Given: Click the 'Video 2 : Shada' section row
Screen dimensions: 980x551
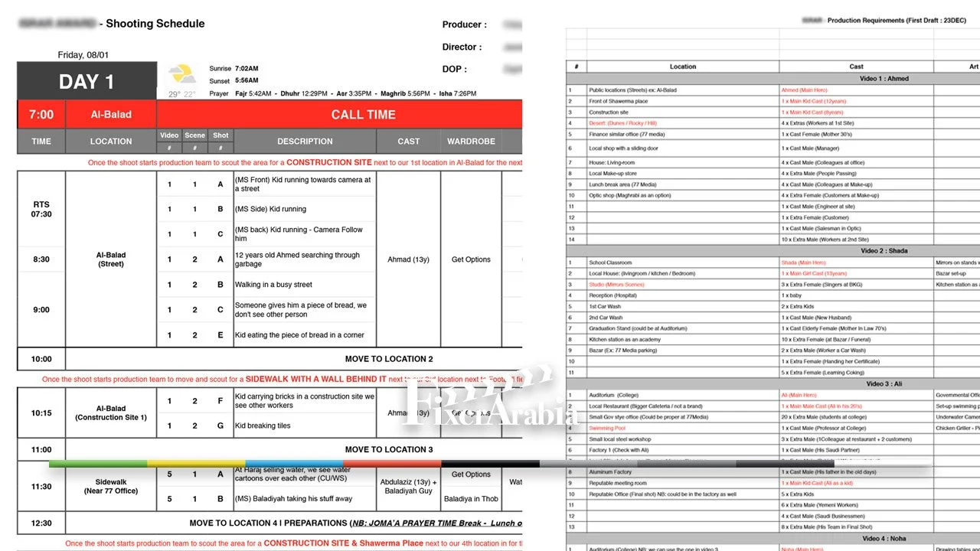Looking at the screenshot, I should 883,251.
